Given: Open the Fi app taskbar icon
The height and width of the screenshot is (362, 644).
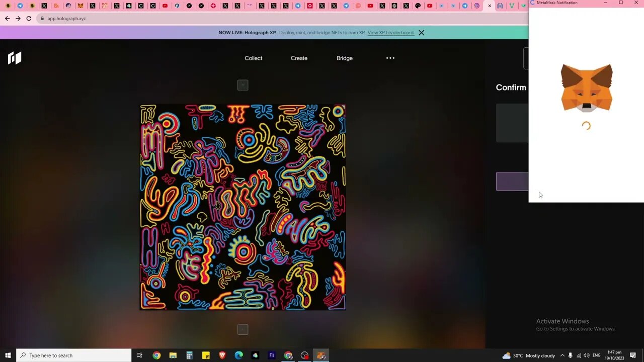Looking at the screenshot, I should (x=272, y=355).
